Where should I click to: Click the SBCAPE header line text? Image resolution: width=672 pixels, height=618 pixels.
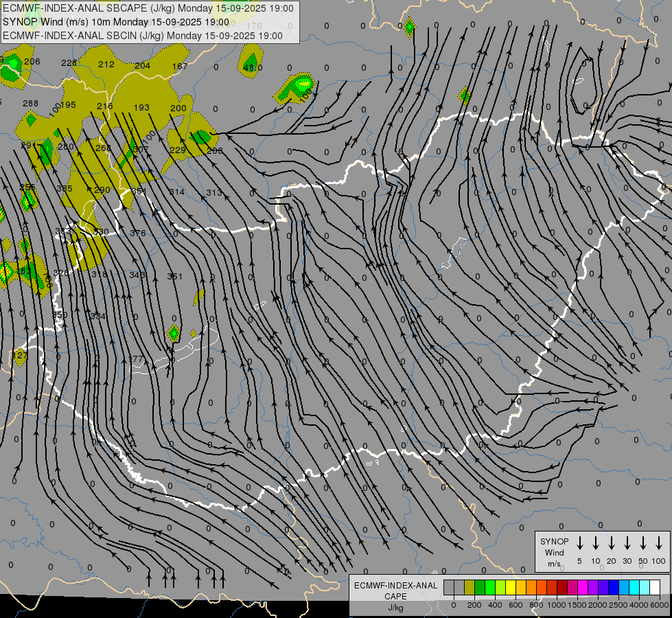tap(148, 8)
